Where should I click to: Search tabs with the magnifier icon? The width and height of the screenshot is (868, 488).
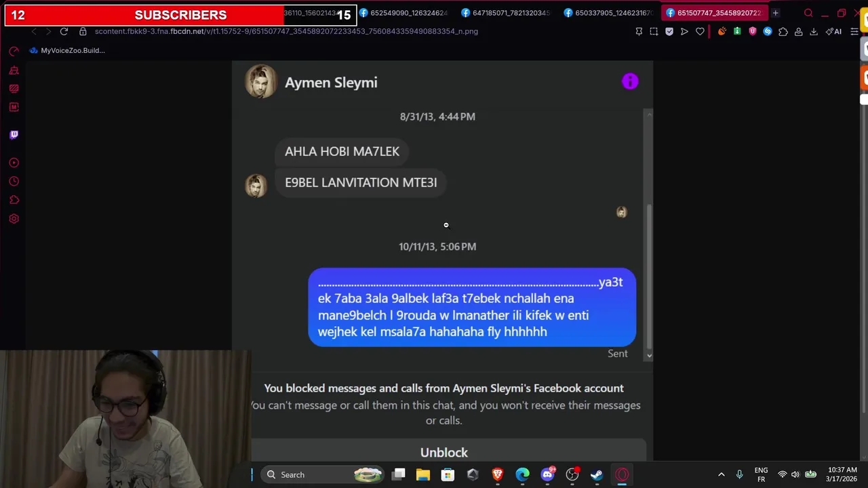pos(808,13)
